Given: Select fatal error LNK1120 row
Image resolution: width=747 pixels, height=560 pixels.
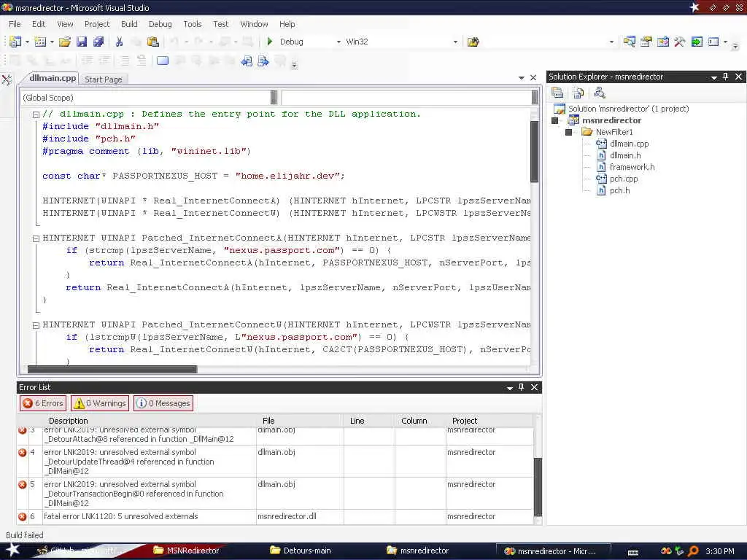Looking at the screenshot, I should 275,516.
